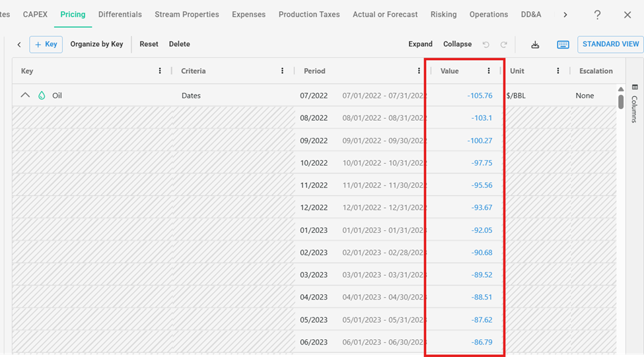
Task: Open the Production Taxes tab
Action: point(308,15)
